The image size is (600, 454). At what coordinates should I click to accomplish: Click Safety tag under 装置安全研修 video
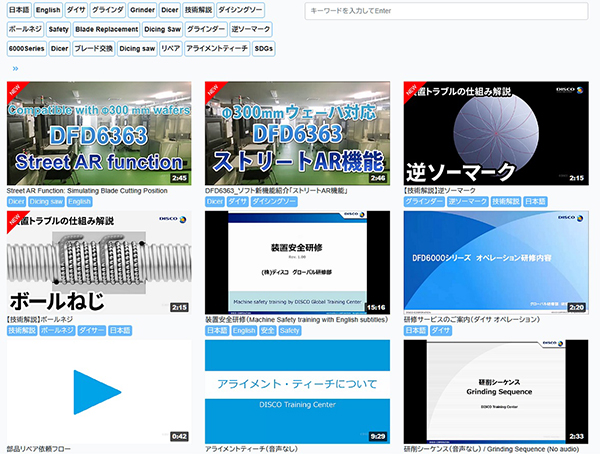(289, 330)
